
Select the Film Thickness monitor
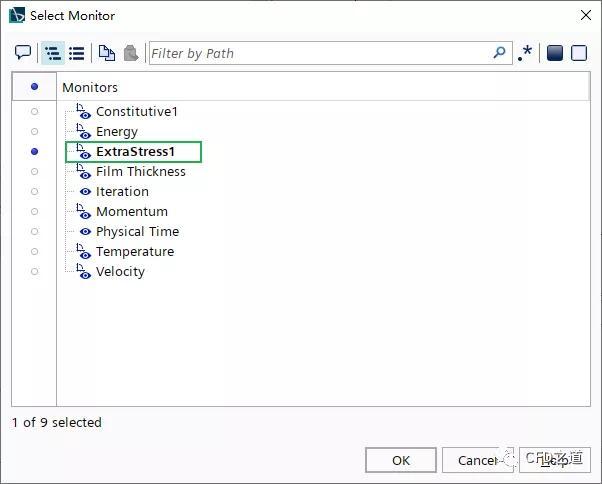(141, 172)
